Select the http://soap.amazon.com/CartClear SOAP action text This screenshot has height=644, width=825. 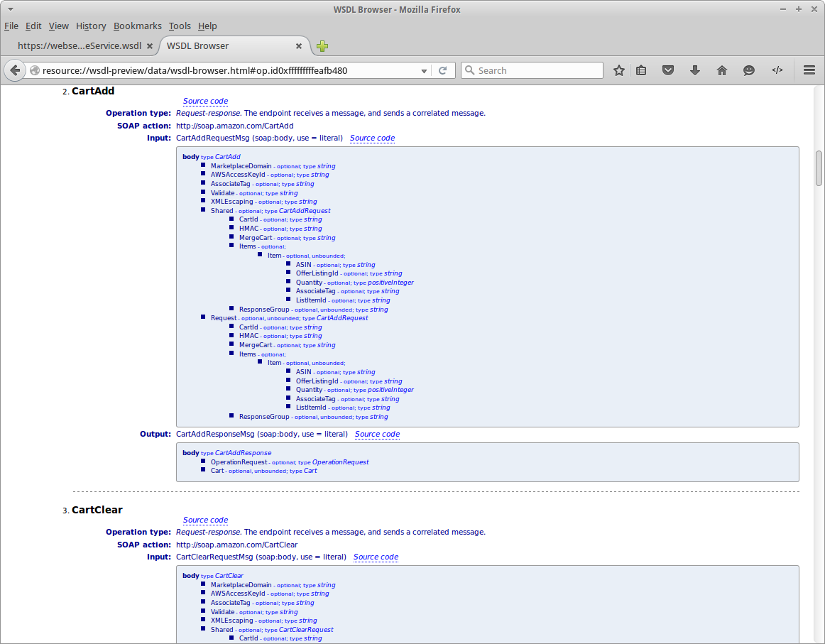[x=236, y=545]
